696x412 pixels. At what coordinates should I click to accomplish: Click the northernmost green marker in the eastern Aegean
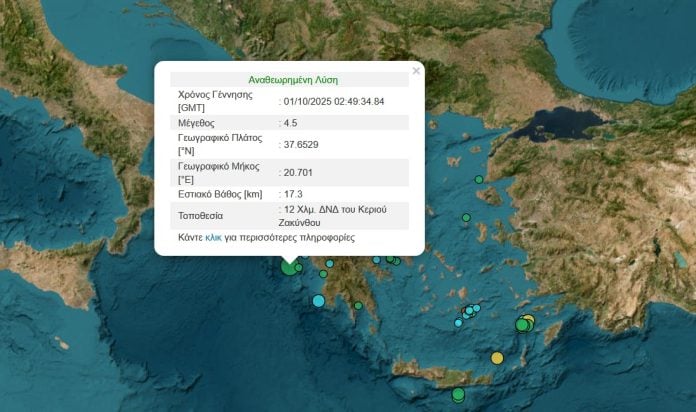(x=479, y=179)
